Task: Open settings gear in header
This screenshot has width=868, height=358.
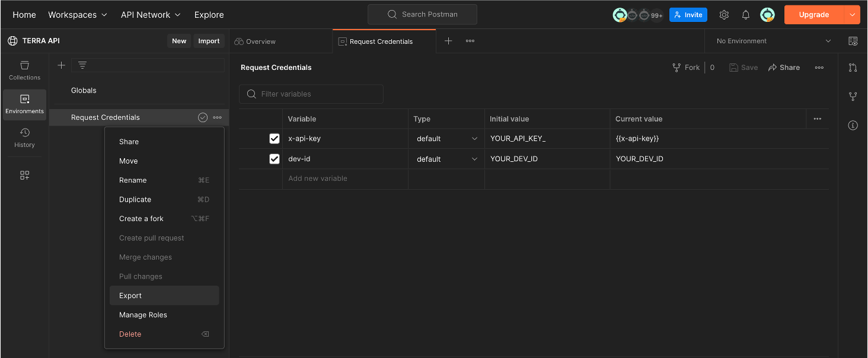Action: click(724, 15)
